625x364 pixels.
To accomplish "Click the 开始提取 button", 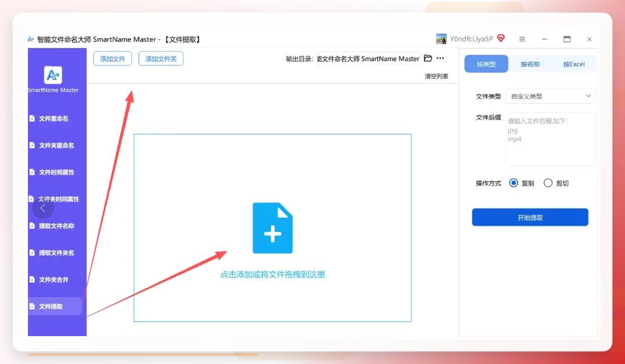I will [530, 217].
